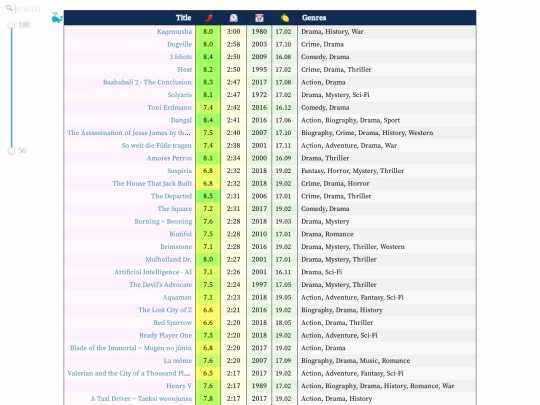Open So weit die Füße tragen link
Screen dimensions: 540x405
coord(157,145)
